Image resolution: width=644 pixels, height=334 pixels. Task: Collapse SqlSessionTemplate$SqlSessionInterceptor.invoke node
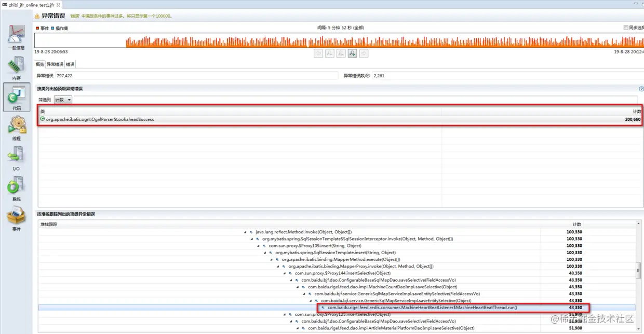[252, 239]
